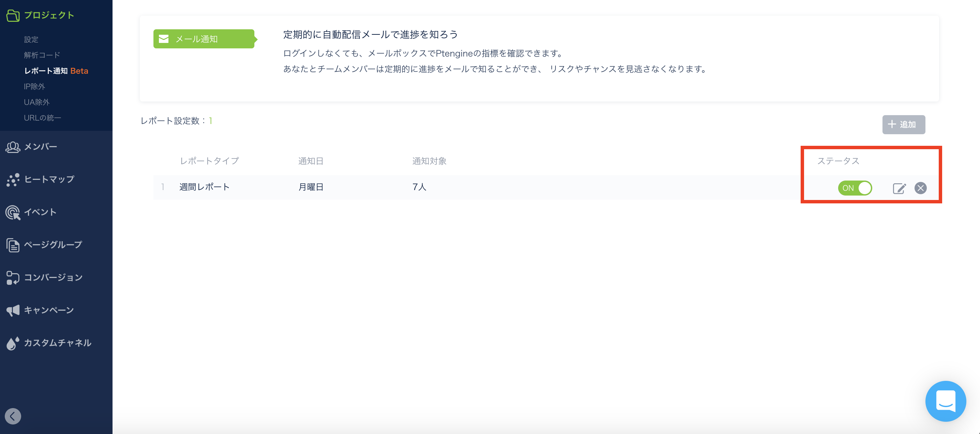Go to the カスタムチャネル section
Screen dimensions: 980x434
pyautogui.click(x=57, y=343)
